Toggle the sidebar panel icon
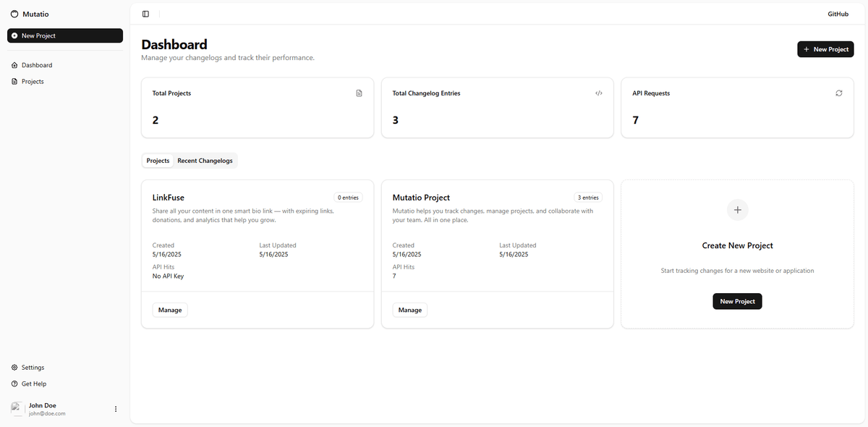This screenshot has height=427, width=868. pyautogui.click(x=145, y=14)
